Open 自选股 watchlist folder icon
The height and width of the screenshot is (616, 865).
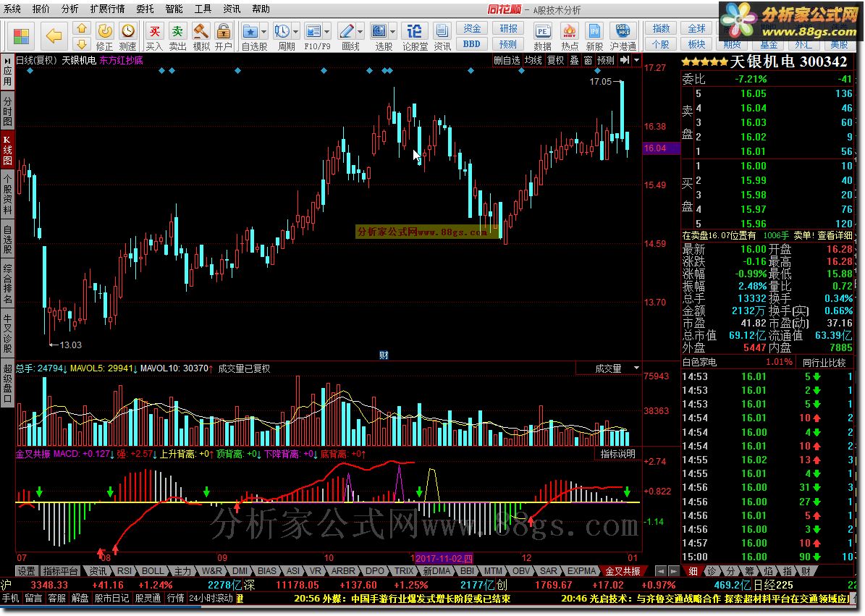[x=250, y=31]
